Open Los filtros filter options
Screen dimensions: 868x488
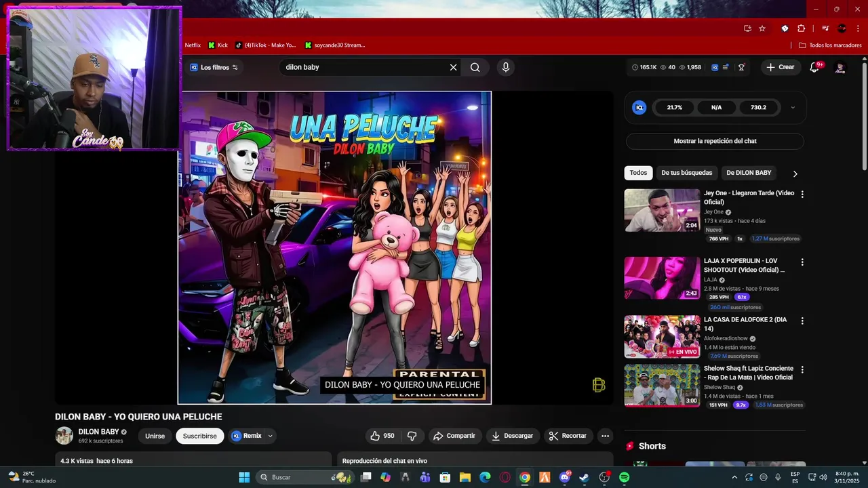214,67
